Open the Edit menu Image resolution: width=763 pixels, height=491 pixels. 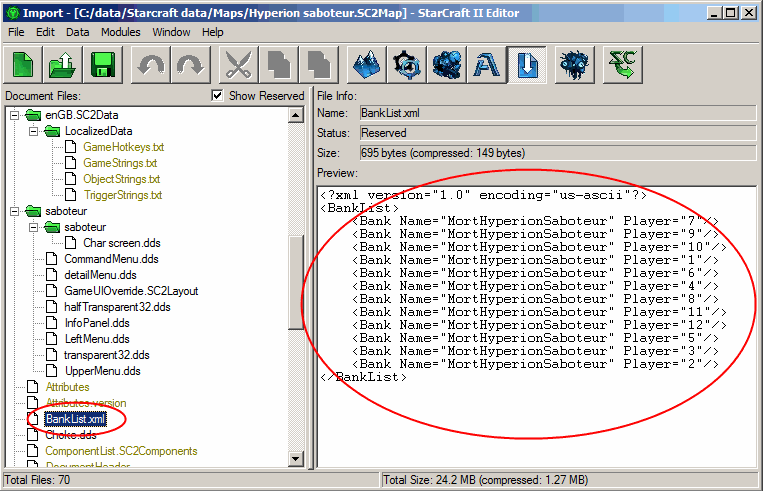[x=45, y=32]
